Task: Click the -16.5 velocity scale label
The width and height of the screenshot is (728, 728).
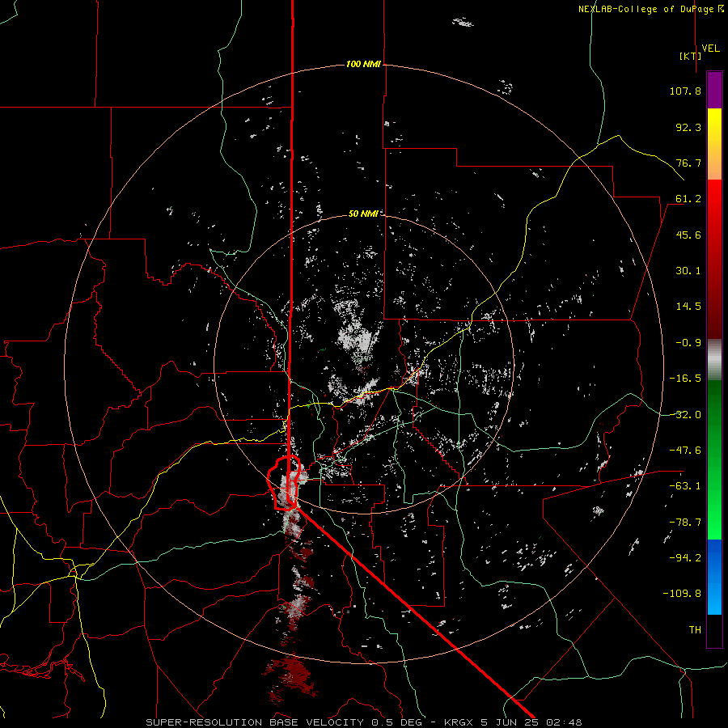Action: 685,379
